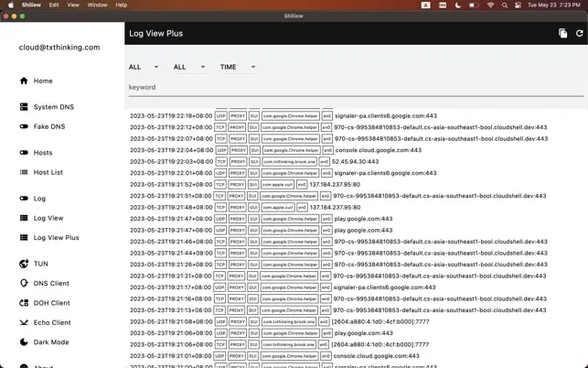The width and height of the screenshot is (588, 368).
Task: Click the input source A icon
Action: pos(425,5)
